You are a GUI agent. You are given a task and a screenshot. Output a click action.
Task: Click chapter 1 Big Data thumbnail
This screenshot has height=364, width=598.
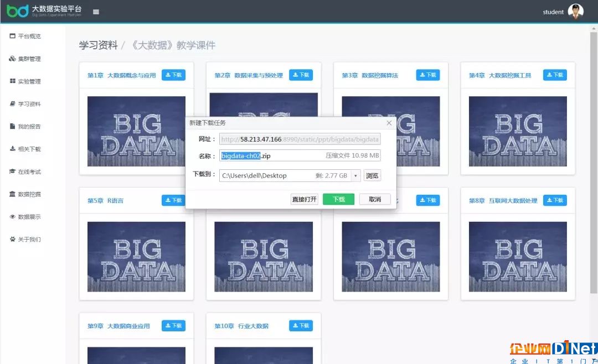(136, 131)
